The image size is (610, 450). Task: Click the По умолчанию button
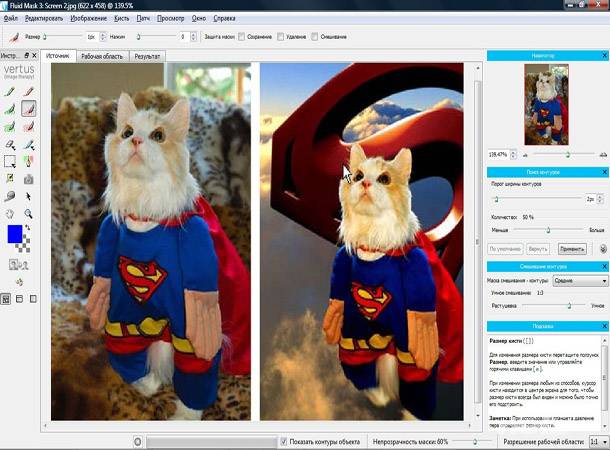tap(505, 249)
